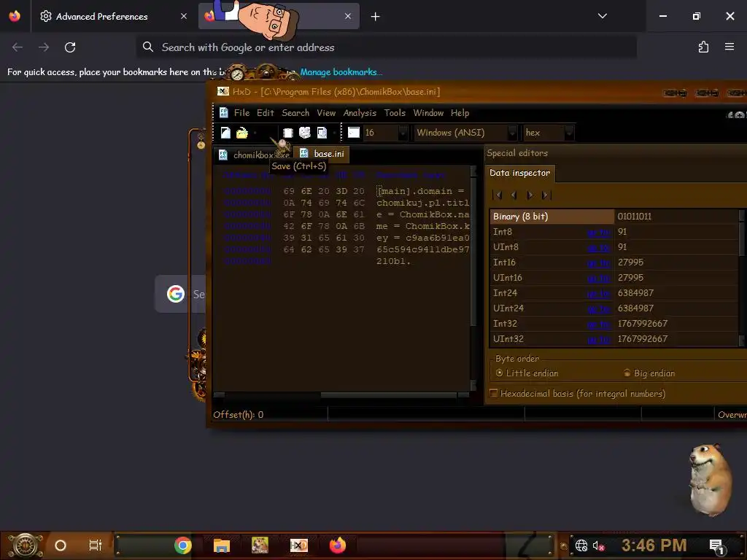Click the Manage bookmarks link
747x560 pixels.
(x=341, y=72)
